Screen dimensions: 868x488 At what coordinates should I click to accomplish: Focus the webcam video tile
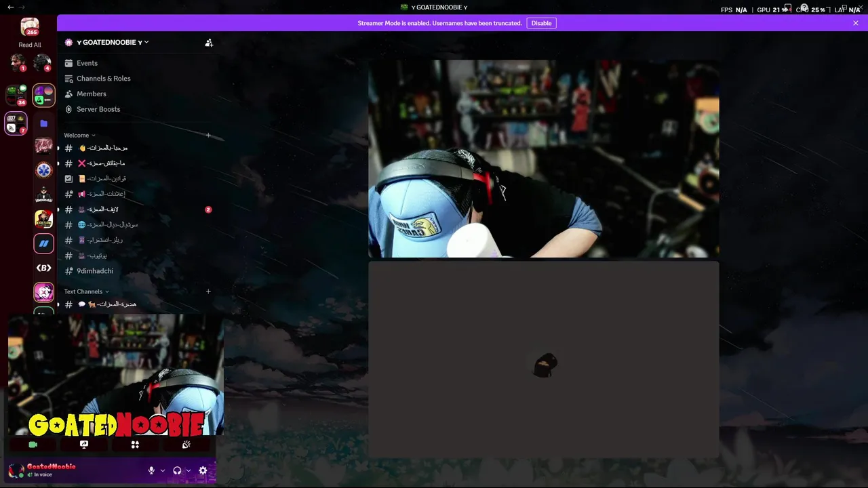pyautogui.click(x=543, y=159)
